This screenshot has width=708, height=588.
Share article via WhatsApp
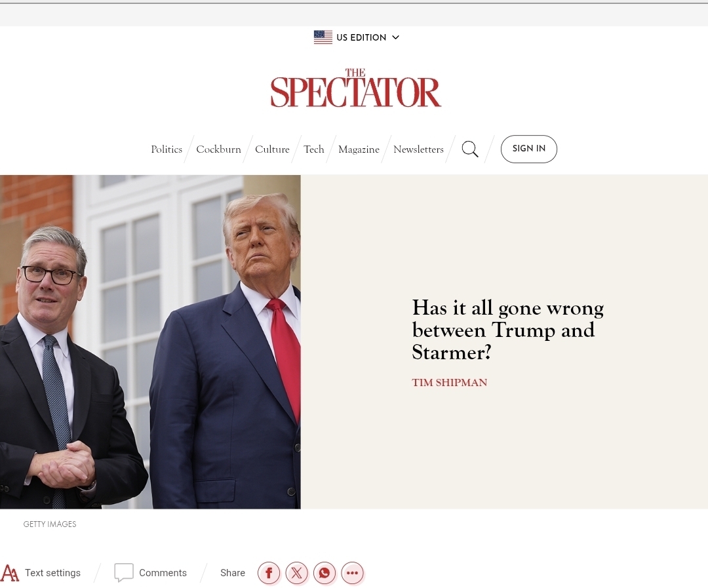(324, 573)
